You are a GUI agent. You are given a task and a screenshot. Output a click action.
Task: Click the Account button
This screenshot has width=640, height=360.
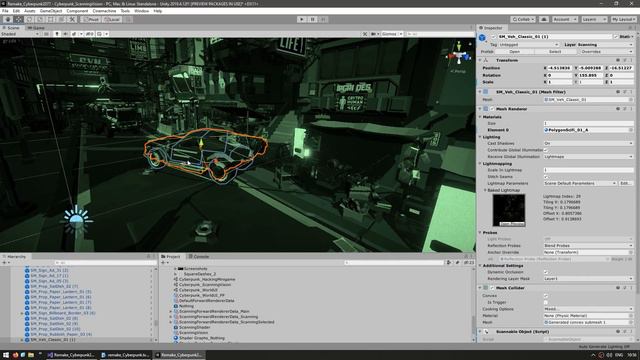564,19
